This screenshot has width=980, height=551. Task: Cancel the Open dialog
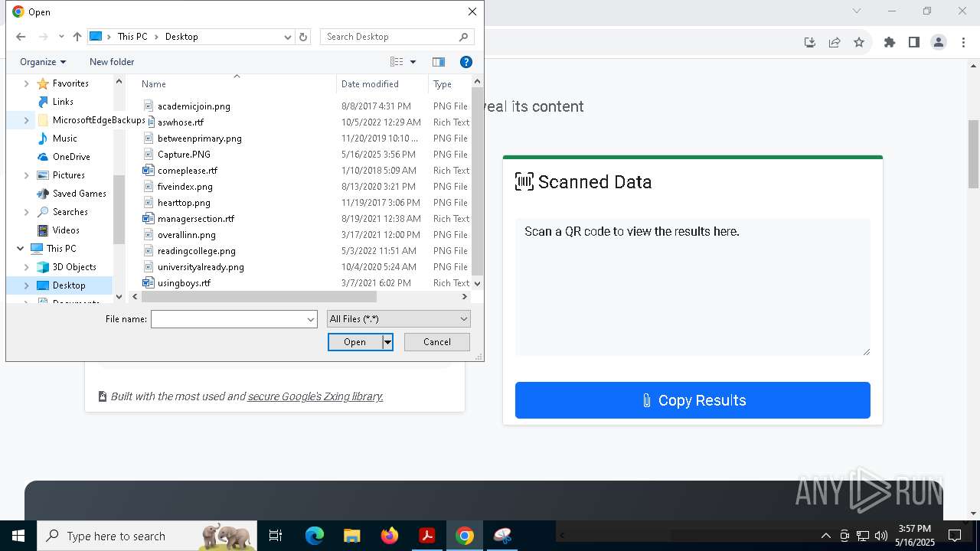pos(437,342)
